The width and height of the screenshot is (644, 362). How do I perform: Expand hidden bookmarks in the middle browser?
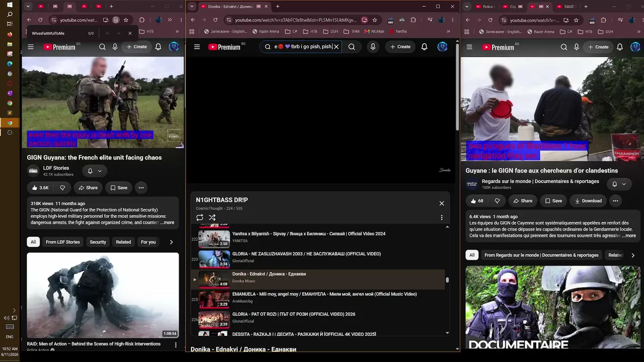click(x=448, y=31)
